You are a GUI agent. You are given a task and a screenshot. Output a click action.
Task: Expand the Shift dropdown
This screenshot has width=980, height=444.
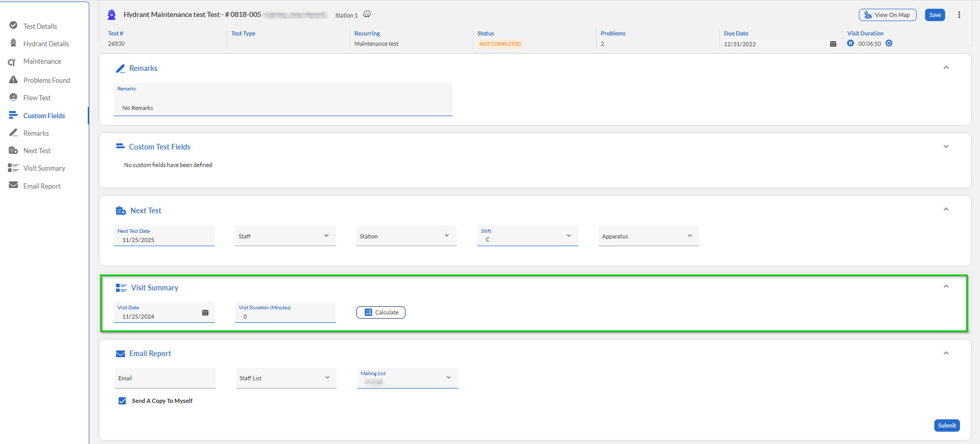coord(527,236)
